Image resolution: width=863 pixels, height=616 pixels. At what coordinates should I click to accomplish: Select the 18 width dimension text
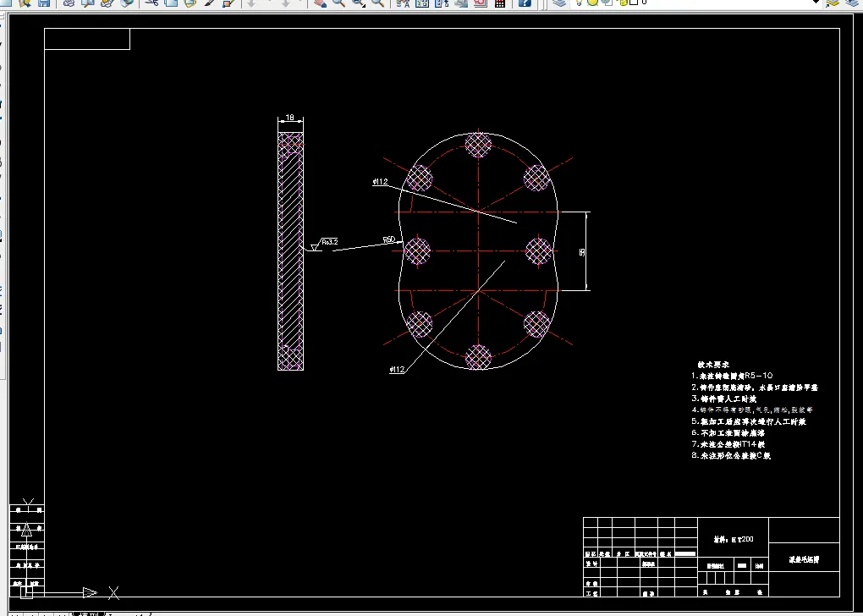[290, 118]
